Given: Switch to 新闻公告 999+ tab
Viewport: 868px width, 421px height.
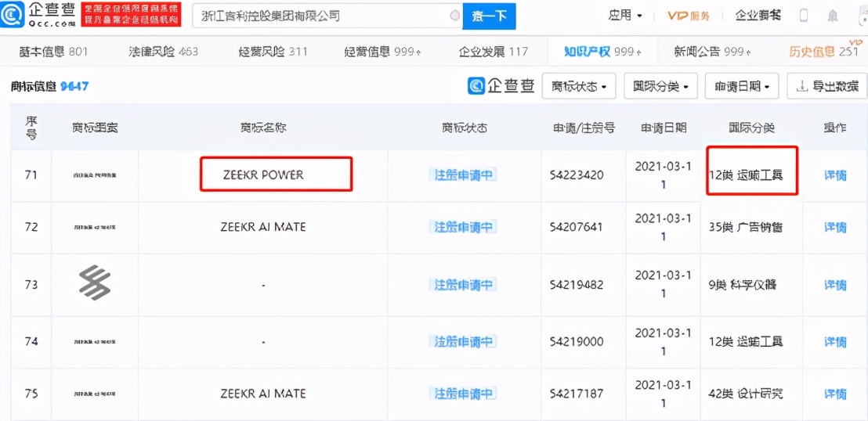Looking at the screenshot, I should [712, 52].
